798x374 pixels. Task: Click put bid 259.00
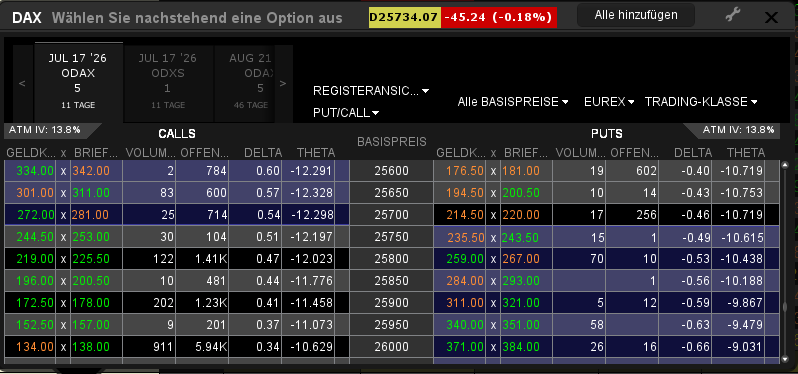[465, 258]
